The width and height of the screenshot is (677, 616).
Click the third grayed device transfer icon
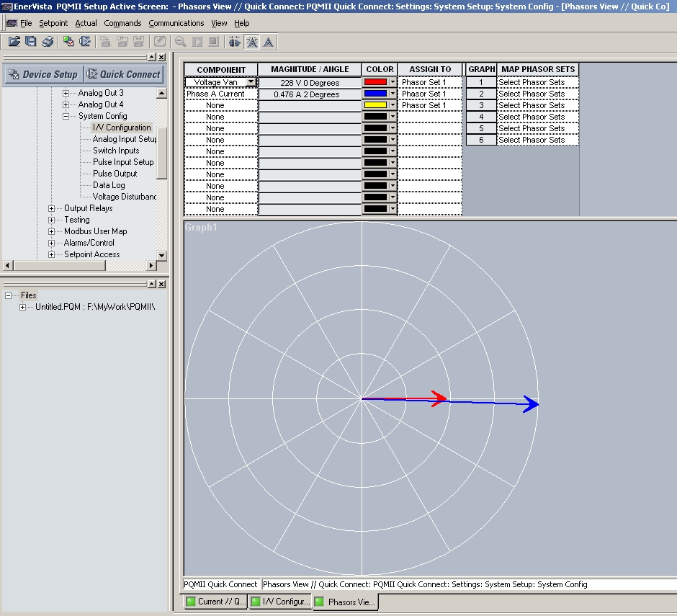coord(138,42)
